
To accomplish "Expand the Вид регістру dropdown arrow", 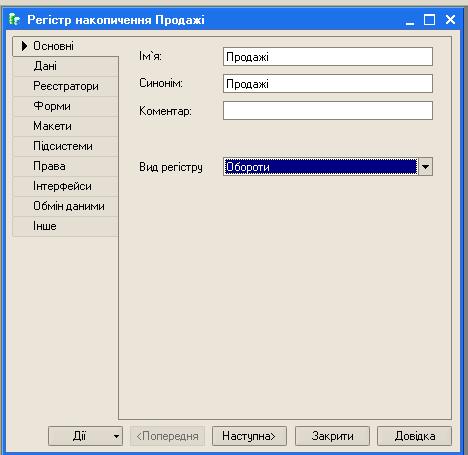I will 425,167.
